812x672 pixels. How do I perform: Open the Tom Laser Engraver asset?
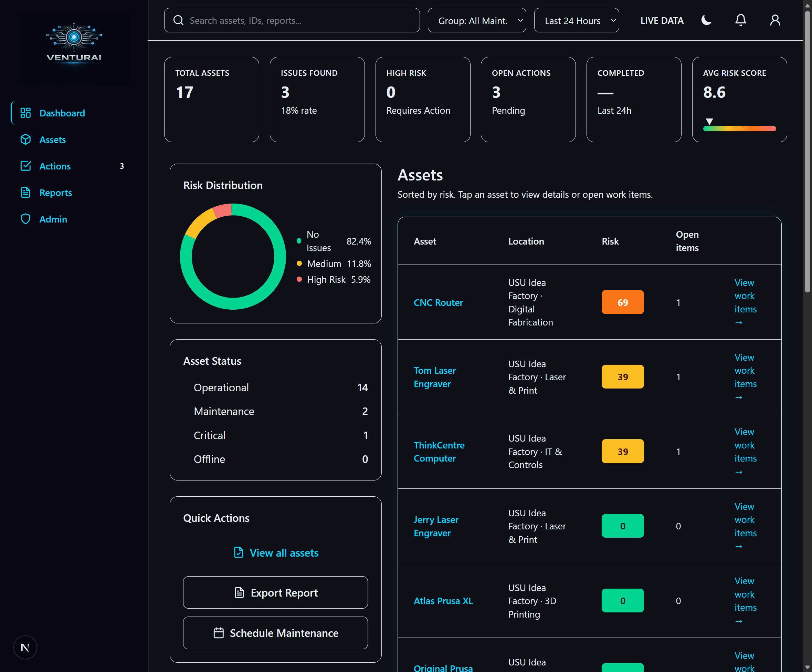pyautogui.click(x=435, y=377)
